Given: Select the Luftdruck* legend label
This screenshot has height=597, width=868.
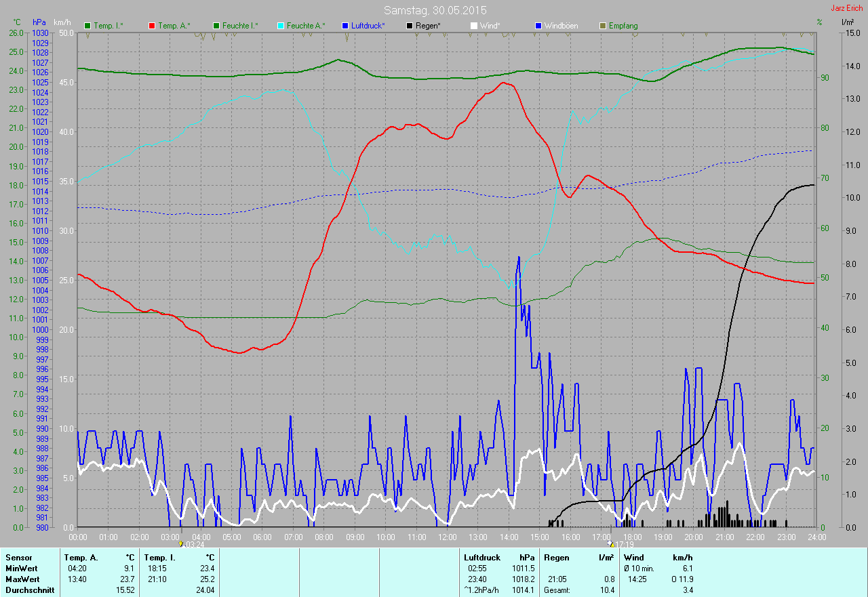Looking at the screenshot, I should (x=368, y=26).
